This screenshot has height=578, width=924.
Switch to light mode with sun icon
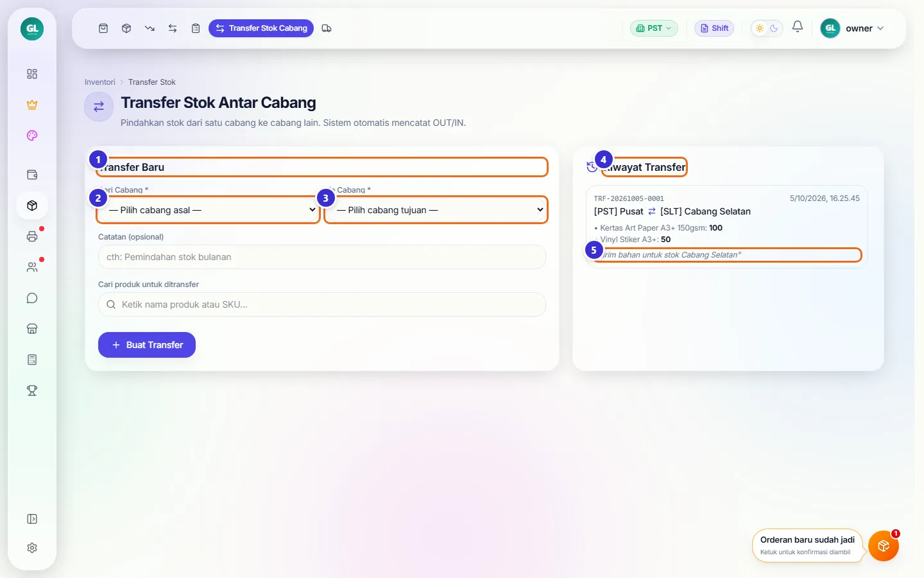760,28
